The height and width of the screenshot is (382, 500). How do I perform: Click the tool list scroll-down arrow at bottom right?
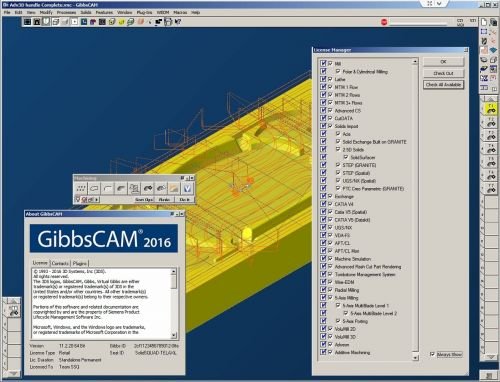click(x=490, y=357)
